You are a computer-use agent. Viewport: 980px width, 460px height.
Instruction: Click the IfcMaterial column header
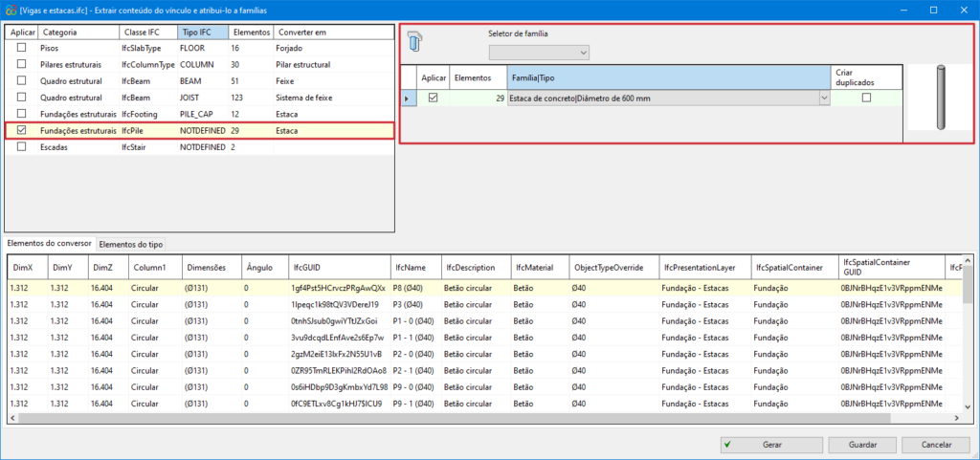[540, 267]
